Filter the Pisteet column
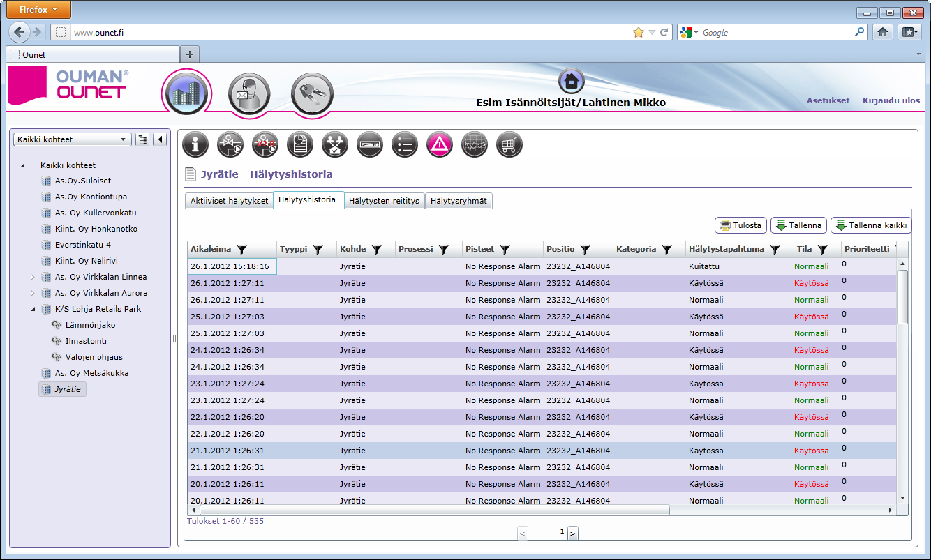Image resolution: width=931 pixels, height=560 pixels. tap(505, 249)
